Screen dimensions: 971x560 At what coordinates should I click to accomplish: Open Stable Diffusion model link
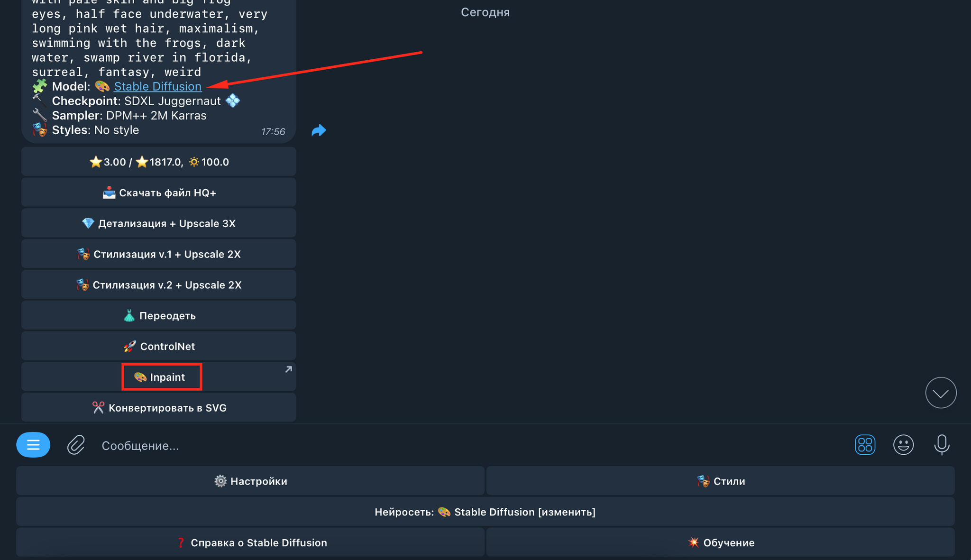tap(158, 86)
